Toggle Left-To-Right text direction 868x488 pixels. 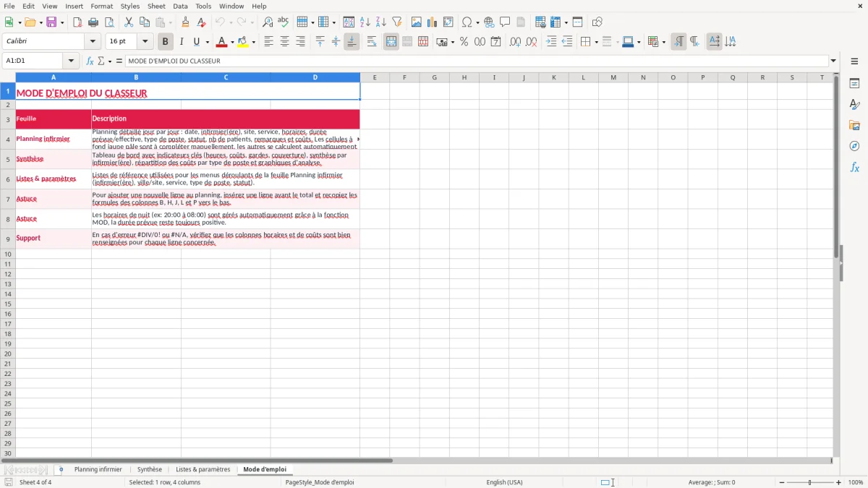(x=678, y=42)
